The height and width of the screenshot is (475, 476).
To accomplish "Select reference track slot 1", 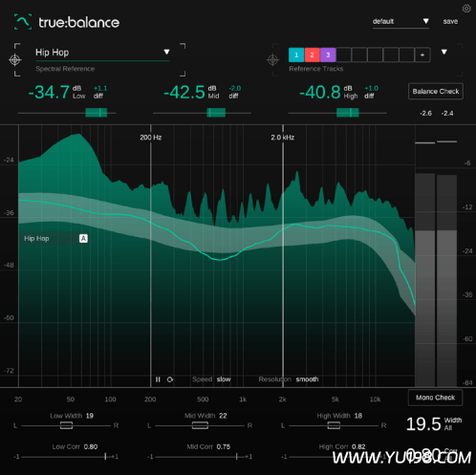I will 296,54.
